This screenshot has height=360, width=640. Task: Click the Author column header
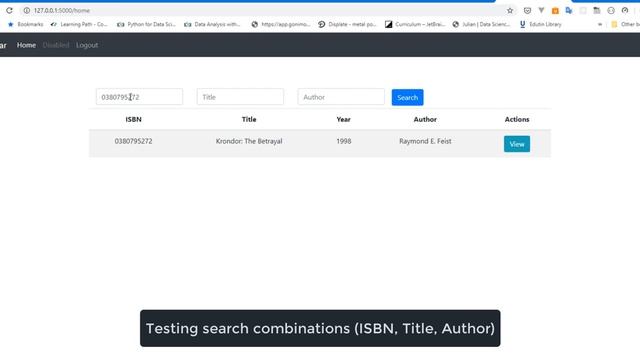click(425, 120)
